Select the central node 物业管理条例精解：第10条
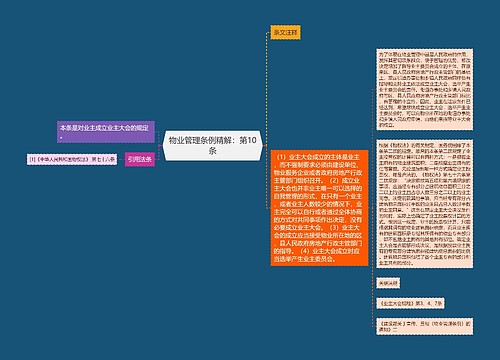The height and width of the screenshot is (360, 500). [212, 145]
